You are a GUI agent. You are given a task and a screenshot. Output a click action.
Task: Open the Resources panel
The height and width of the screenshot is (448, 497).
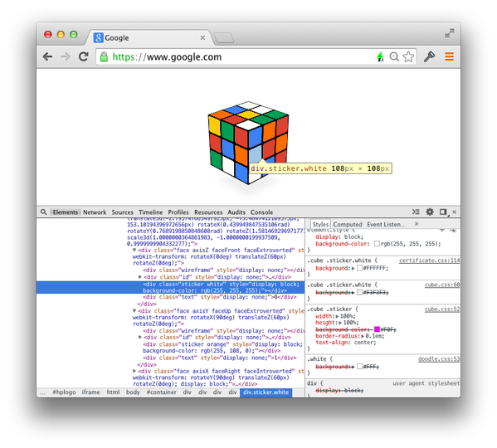click(208, 212)
